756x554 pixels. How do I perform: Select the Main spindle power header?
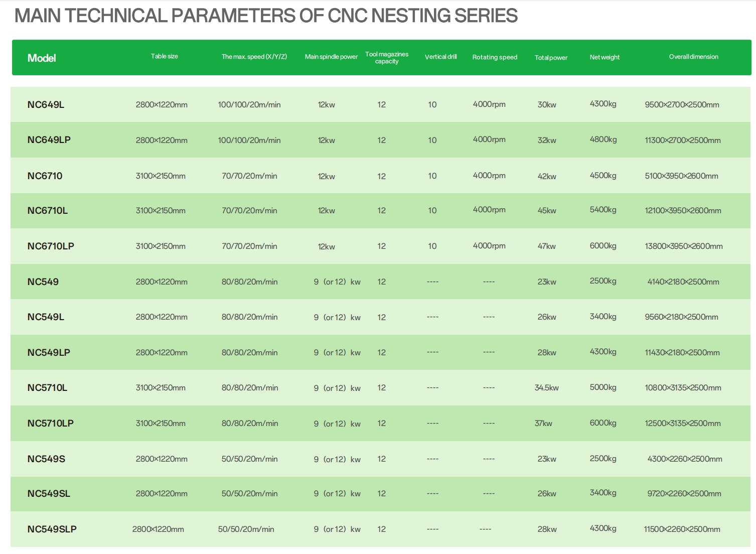point(331,57)
